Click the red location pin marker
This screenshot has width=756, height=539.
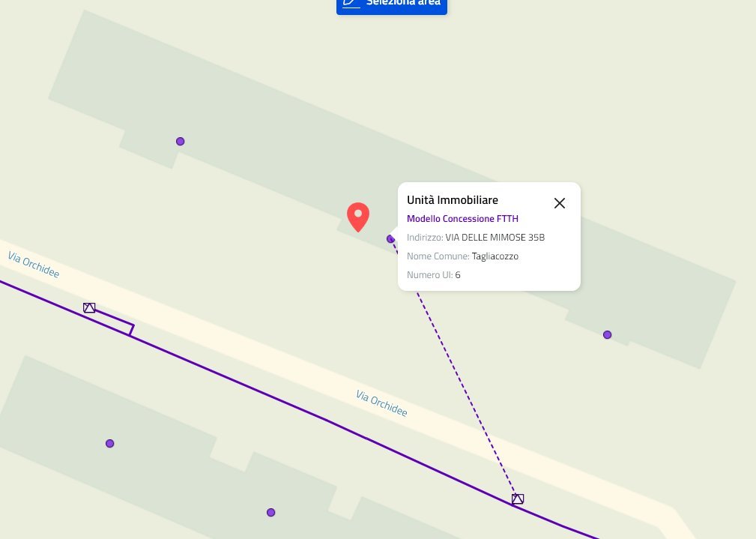coord(358,217)
